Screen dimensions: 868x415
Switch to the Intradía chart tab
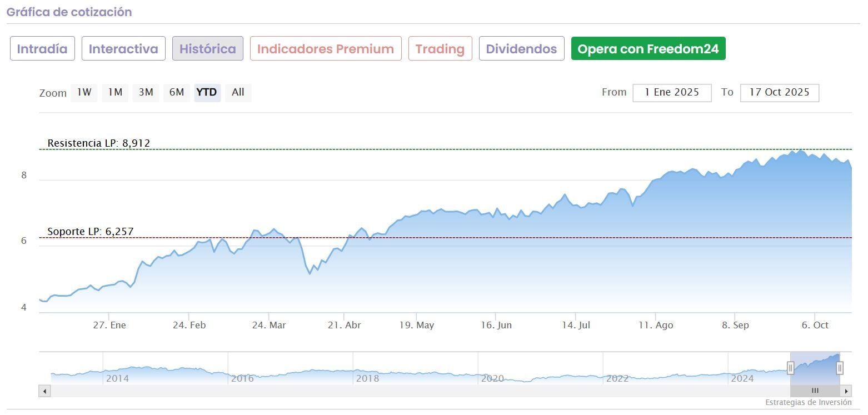[x=42, y=49]
